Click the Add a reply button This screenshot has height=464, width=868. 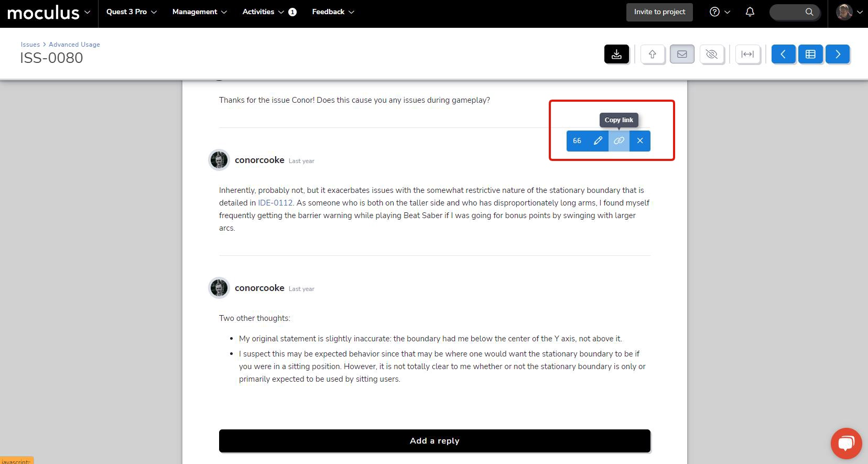click(435, 441)
